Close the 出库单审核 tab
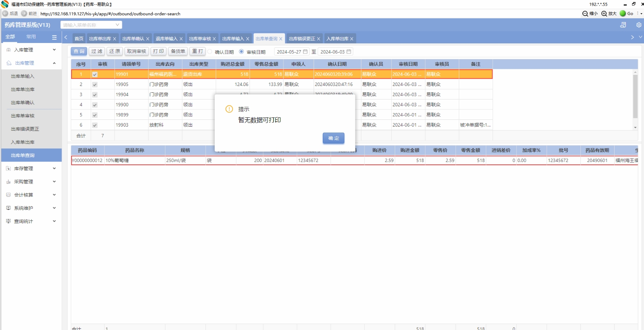 (214, 39)
